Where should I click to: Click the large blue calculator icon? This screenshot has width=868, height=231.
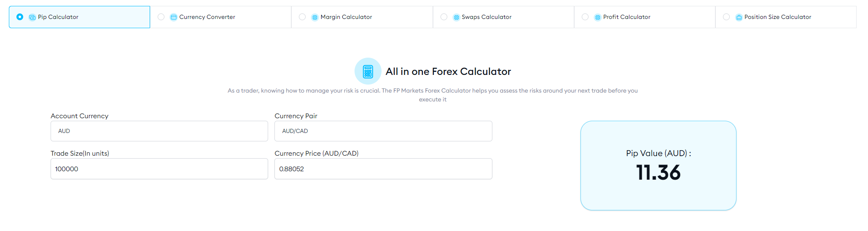pyautogui.click(x=368, y=71)
